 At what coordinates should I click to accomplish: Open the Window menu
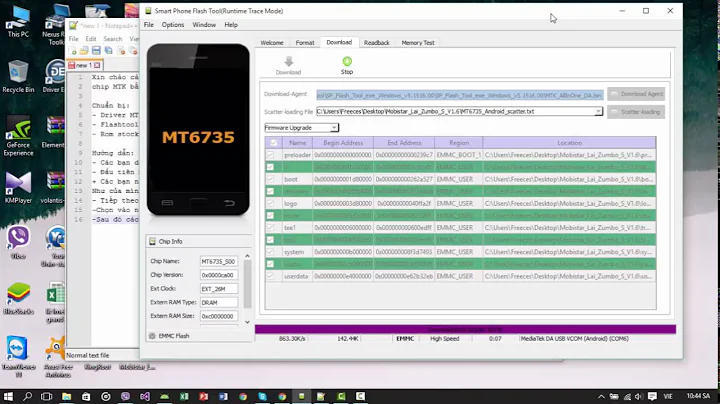204,25
